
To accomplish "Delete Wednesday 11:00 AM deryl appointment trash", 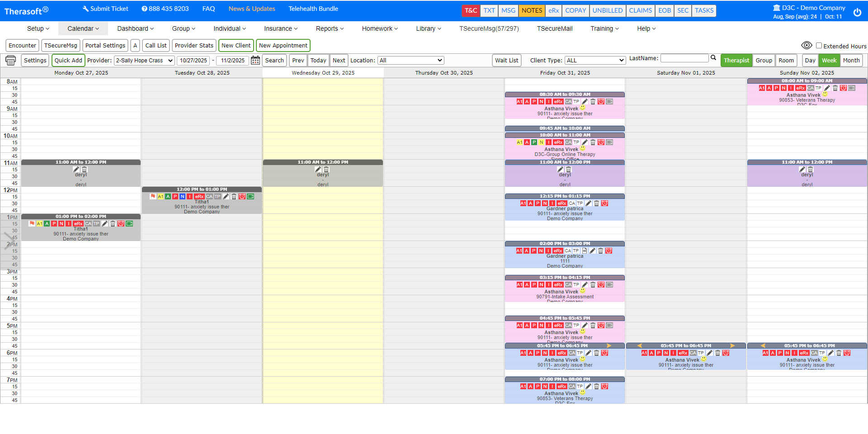I will click(326, 170).
